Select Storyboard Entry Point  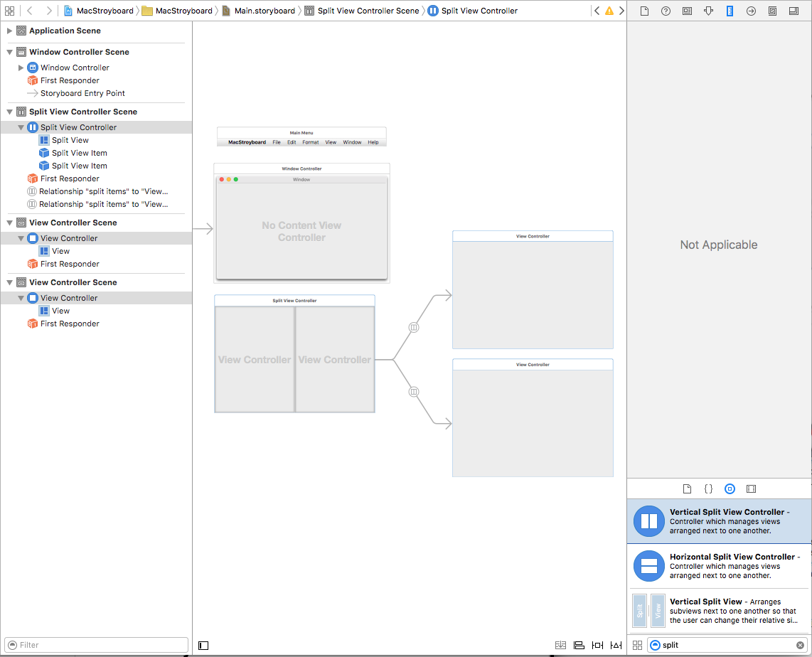click(x=82, y=93)
